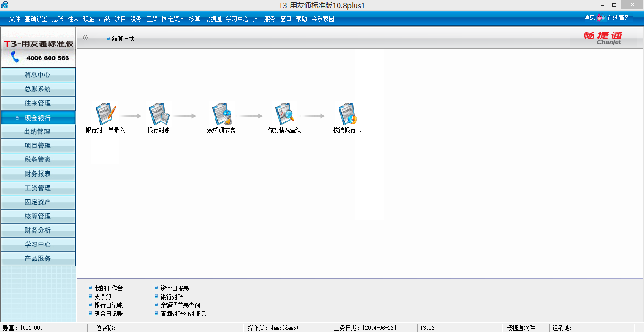Open 银行日记账 link
644x332 pixels.
click(108, 305)
